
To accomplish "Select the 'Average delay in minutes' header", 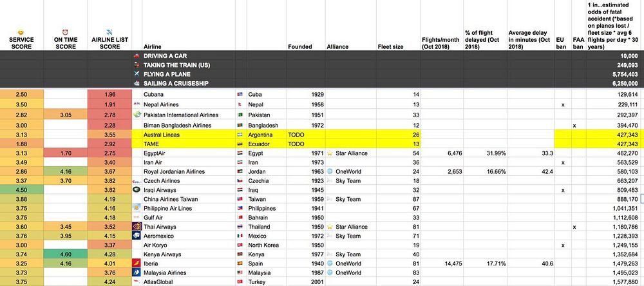I will [x=529, y=39].
